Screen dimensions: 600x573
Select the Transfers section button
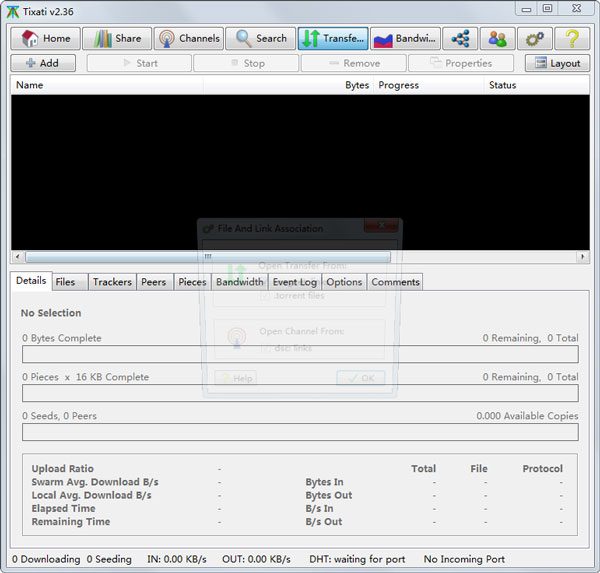coord(333,39)
